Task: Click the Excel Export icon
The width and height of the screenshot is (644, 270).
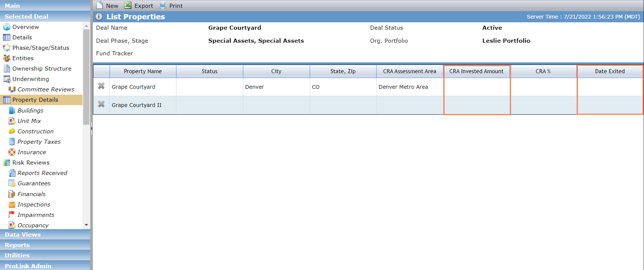Action: point(128,5)
